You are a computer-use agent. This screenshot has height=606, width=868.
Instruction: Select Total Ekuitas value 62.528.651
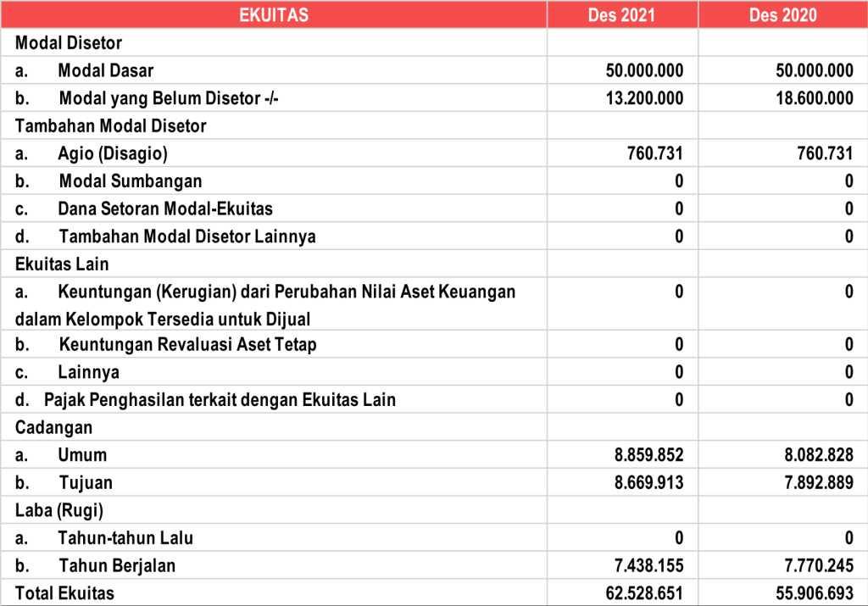tap(643, 593)
